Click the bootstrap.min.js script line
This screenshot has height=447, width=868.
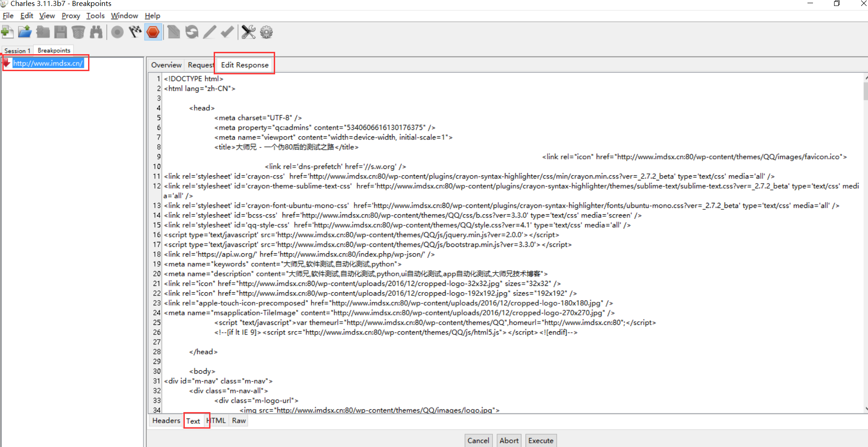tap(368, 244)
